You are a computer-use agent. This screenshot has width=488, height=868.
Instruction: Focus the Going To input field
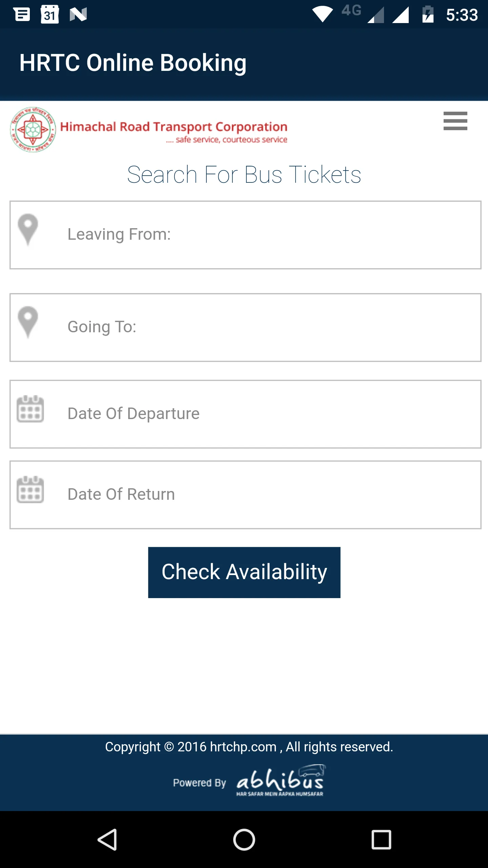(264, 327)
